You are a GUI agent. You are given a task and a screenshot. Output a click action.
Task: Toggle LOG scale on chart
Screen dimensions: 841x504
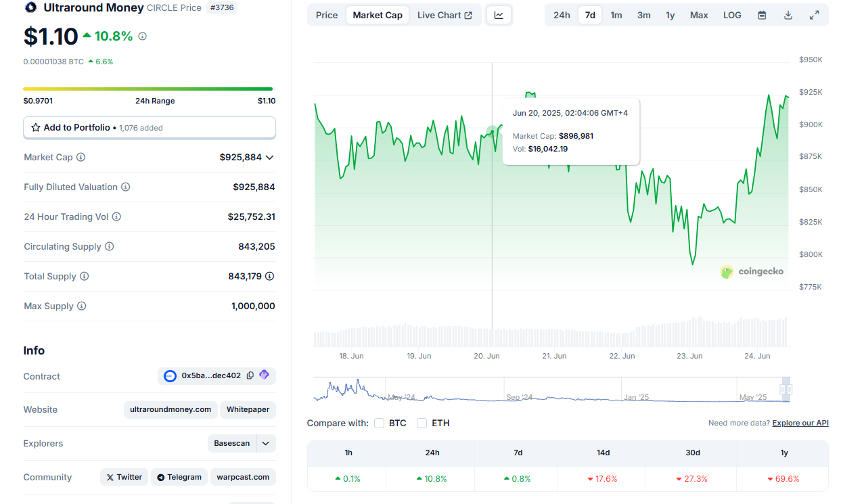[x=732, y=15]
